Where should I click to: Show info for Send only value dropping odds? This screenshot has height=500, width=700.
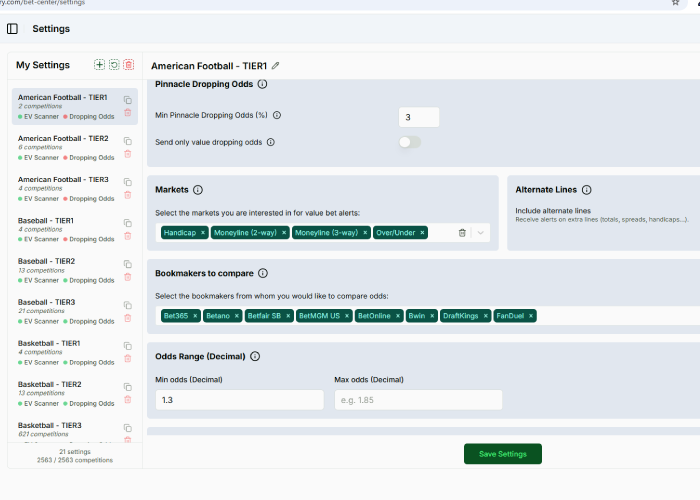pos(271,142)
